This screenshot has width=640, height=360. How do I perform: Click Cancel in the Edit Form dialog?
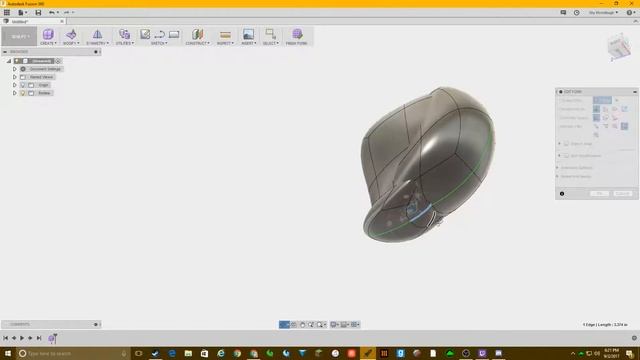tap(622, 193)
